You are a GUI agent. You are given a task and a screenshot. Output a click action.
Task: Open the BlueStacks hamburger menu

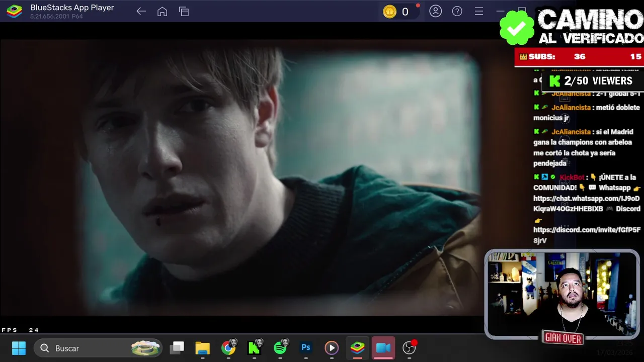click(479, 11)
